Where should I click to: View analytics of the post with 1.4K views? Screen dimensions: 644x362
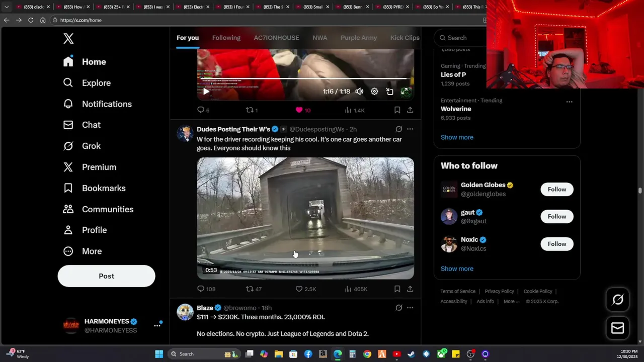coord(355,110)
